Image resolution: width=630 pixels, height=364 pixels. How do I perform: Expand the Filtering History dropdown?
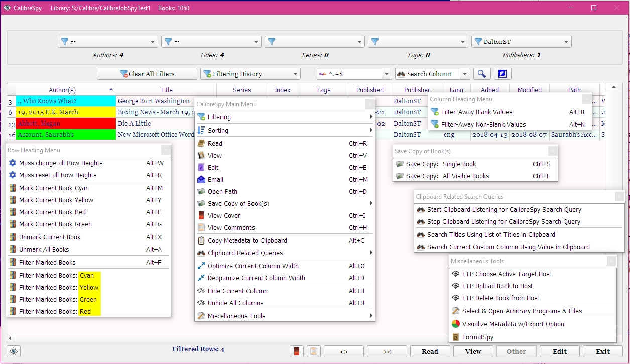(294, 74)
